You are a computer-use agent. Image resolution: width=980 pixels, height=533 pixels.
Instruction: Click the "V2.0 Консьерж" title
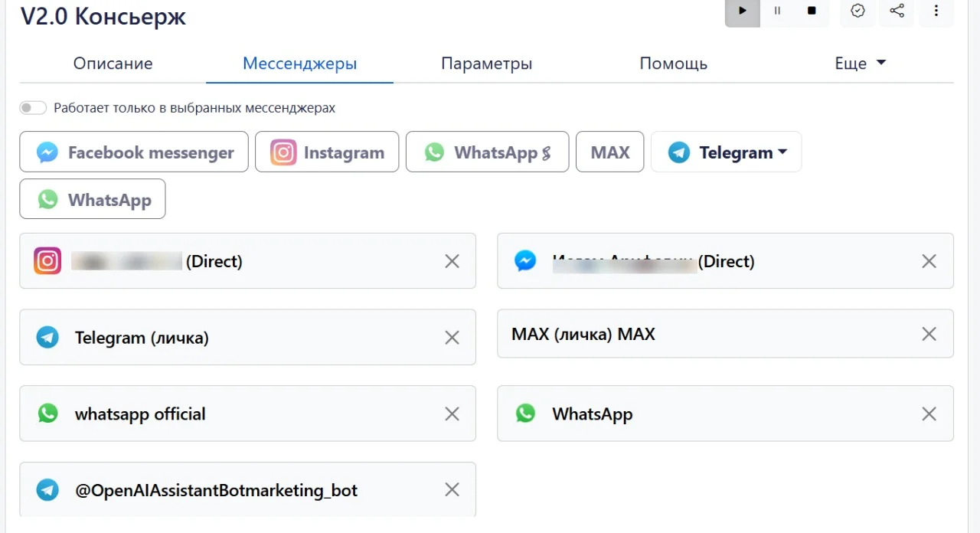click(x=103, y=15)
